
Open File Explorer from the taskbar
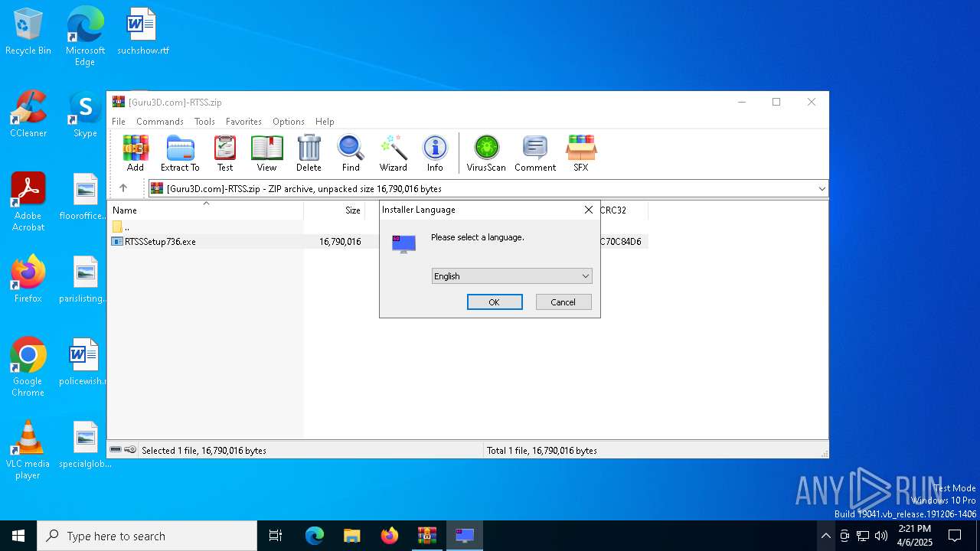(351, 536)
